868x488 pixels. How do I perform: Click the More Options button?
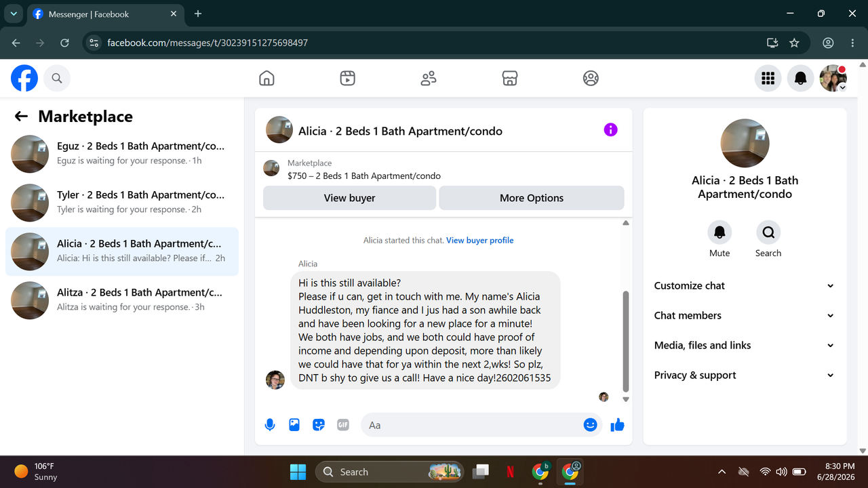tap(532, 198)
